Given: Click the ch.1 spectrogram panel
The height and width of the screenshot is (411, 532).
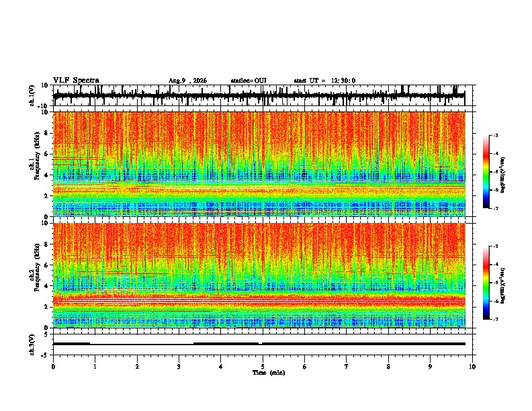Looking at the screenshot, I should click(x=259, y=164).
